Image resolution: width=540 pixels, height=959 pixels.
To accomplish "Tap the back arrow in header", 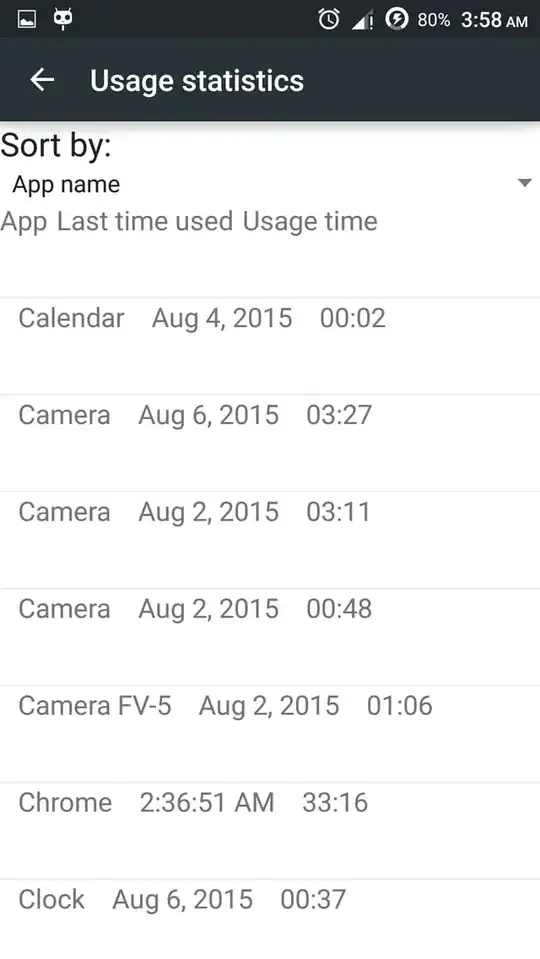I will pos(42,80).
